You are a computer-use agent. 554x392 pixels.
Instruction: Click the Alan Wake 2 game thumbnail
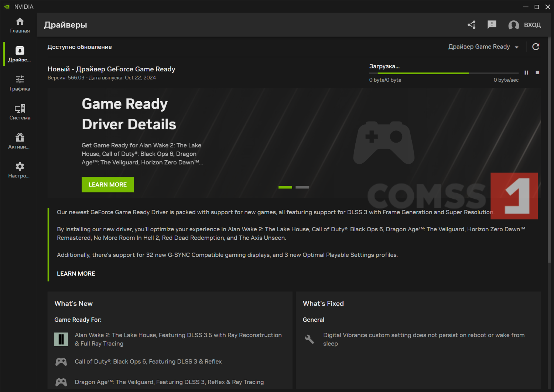(61, 339)
